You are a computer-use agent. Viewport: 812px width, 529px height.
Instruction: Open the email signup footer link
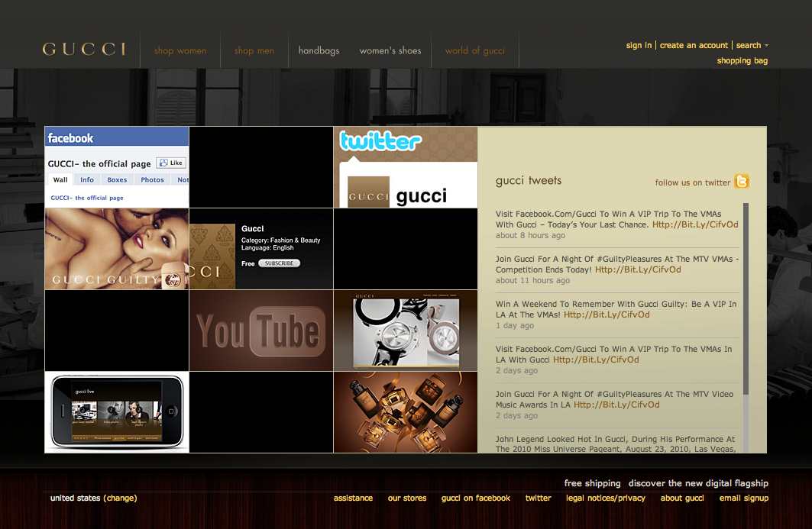[x=744, y=498]
